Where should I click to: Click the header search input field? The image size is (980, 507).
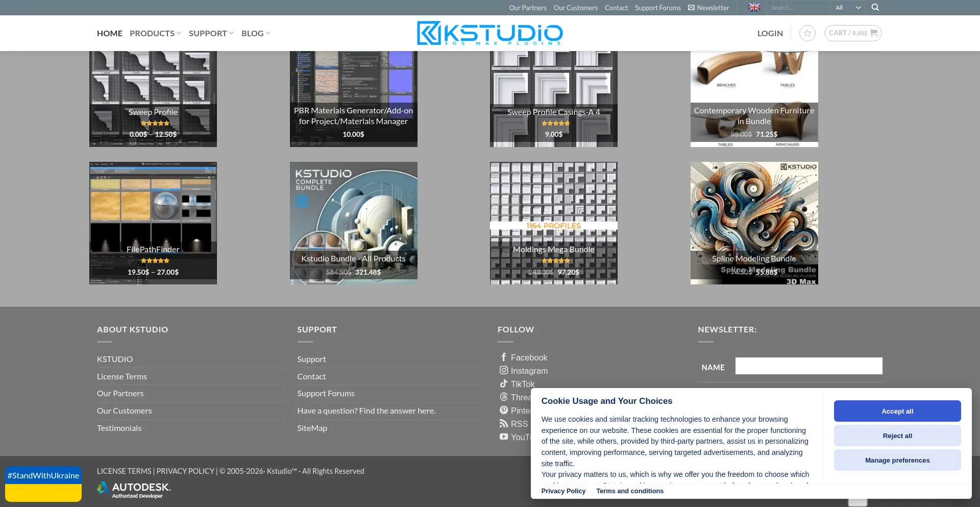798,7
